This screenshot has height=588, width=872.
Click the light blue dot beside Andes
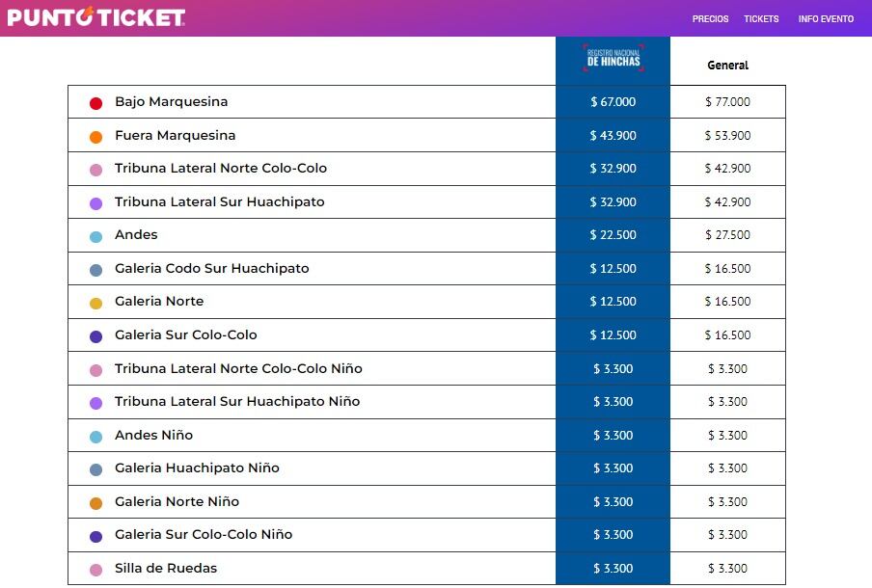[x=95, y=237]
